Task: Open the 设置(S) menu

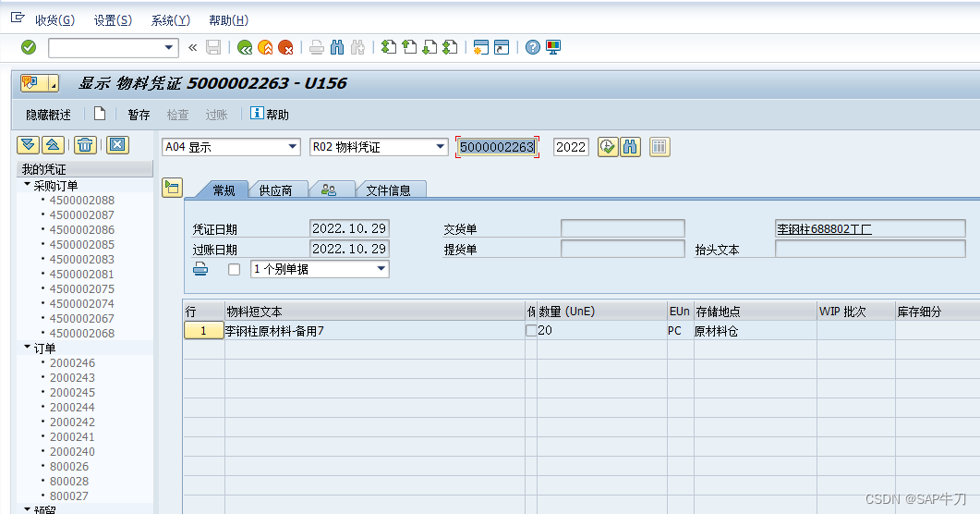Action: pyautogui.click(x=113, y=20)
